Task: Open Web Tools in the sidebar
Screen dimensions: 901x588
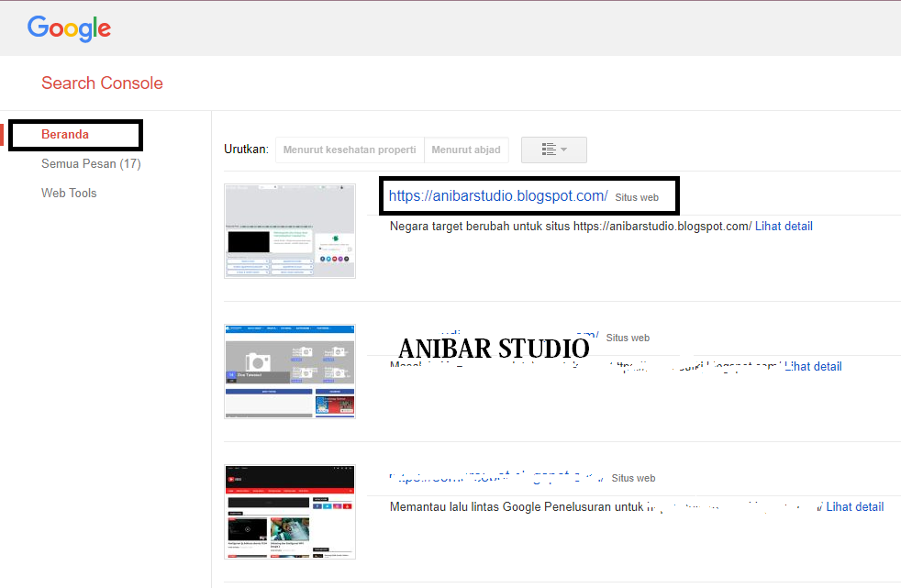Action: click(69, 193)
